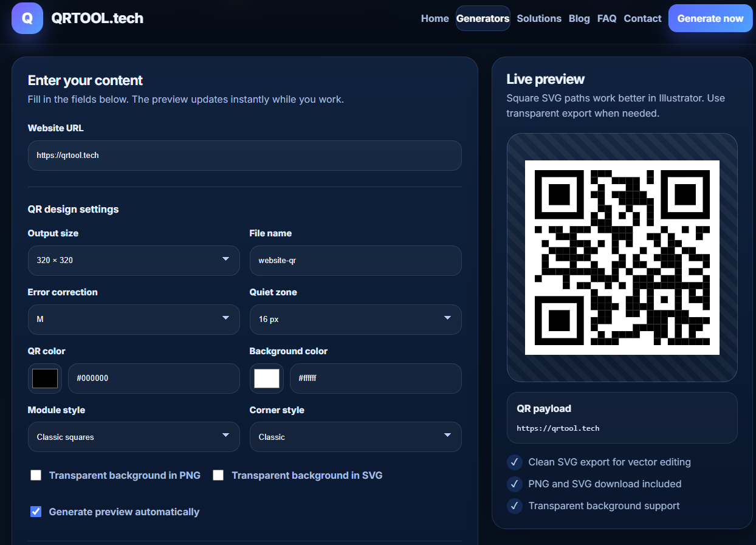This screenshot has height=545, width=756.
Task: Open the FAQ nav link
Action: click(x=607, y=18)
